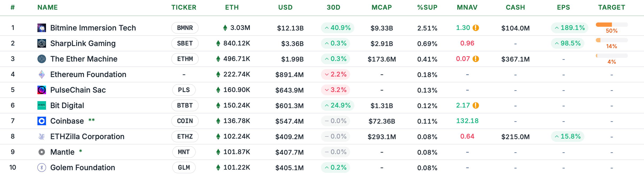Screen dimensions: 644x175
Task: Open the Bit Digital name link
Action: pos(67,105)
